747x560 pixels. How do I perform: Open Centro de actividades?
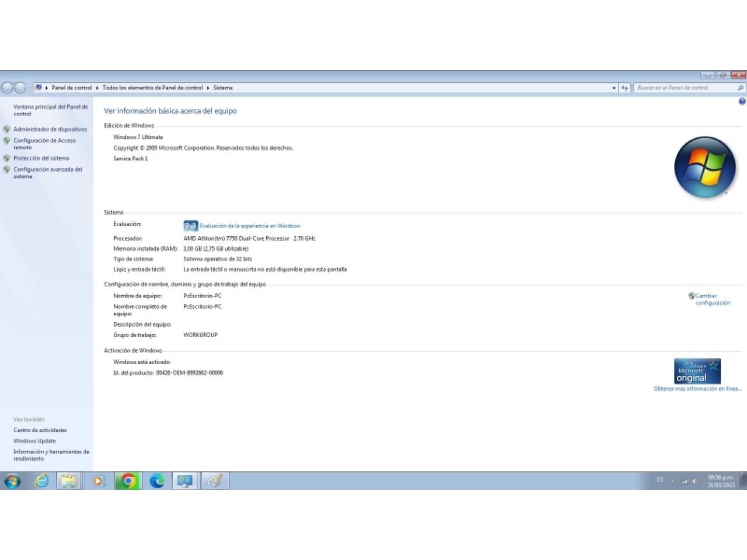[x=40, y=430]
